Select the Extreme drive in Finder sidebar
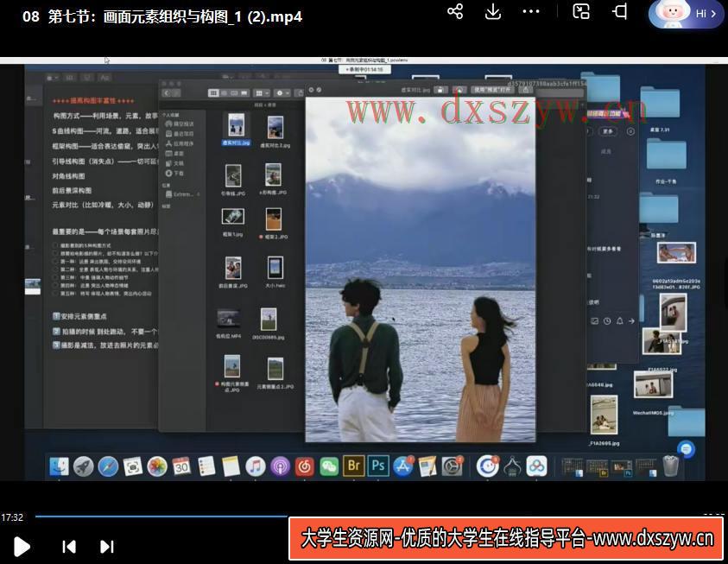This screenshot has width=728, height=564. coord(180,194)
